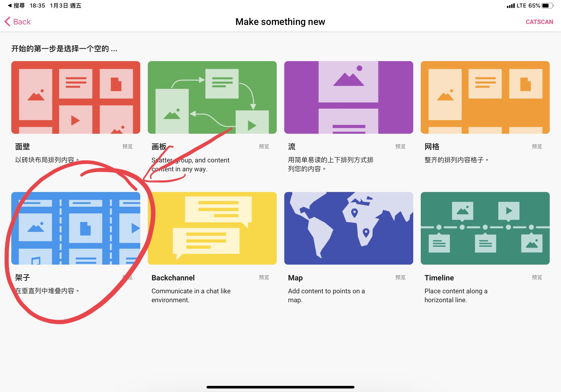Open the CATSCAN option at top right
The height and width of the screenshot is (392, 561).
539,22
